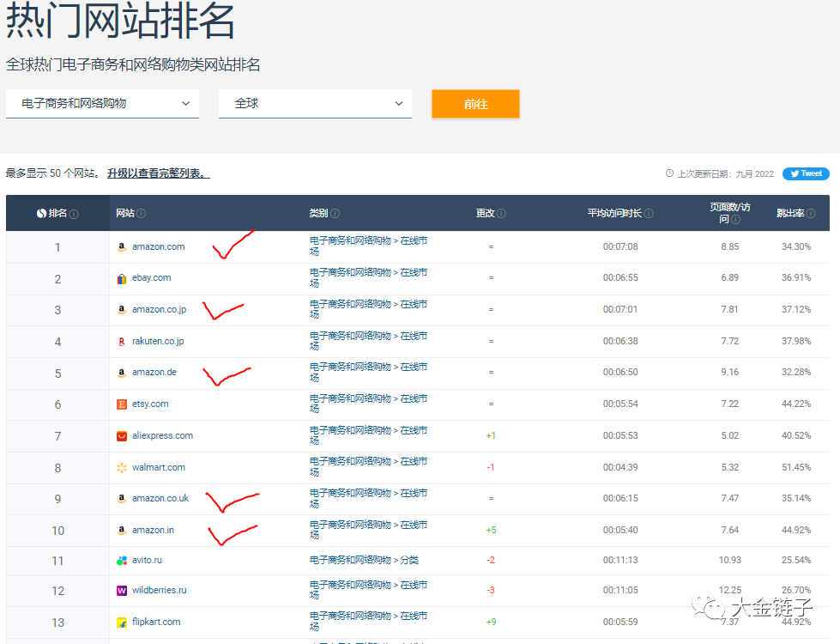Open the 升级以查看完整列表 link
Image resolution: width=840 pixels, height=644 pixels.
(x=159, y=173)
